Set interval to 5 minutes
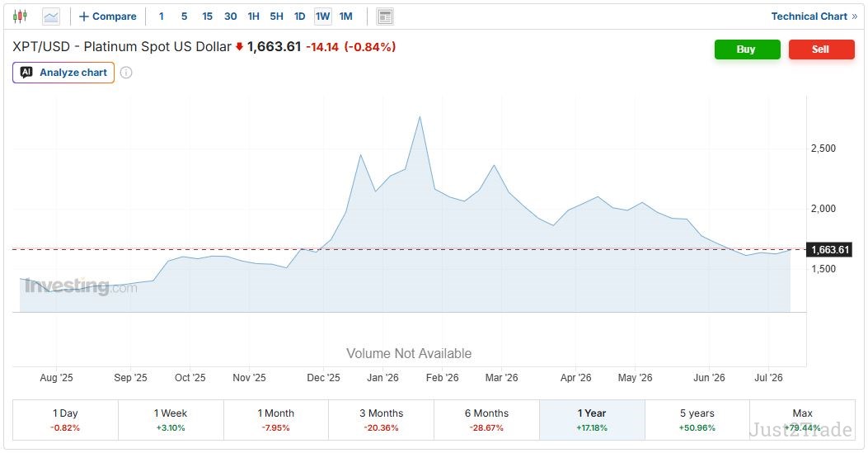 tap(185, 17)
